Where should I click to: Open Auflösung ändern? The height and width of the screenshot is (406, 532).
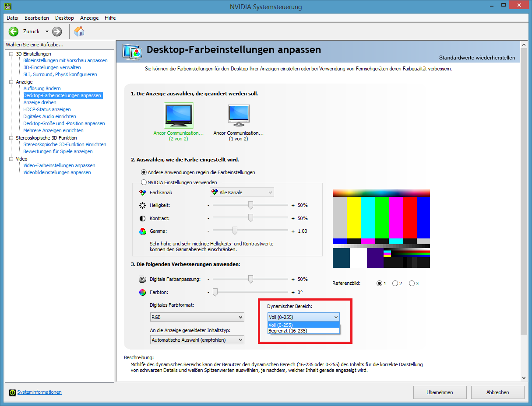click(42, 88)
